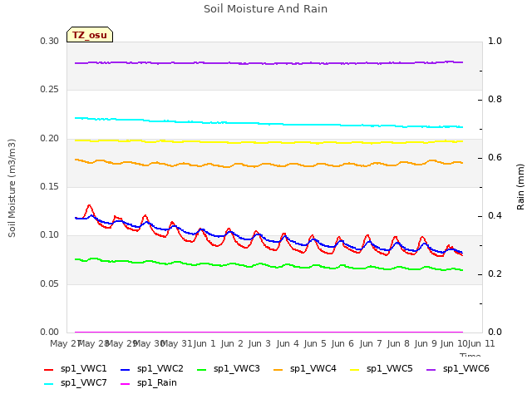The height and width of the screenshot is (399, 532).
Task: Click the Jun 4 date tick label
Action: [288, 343]
